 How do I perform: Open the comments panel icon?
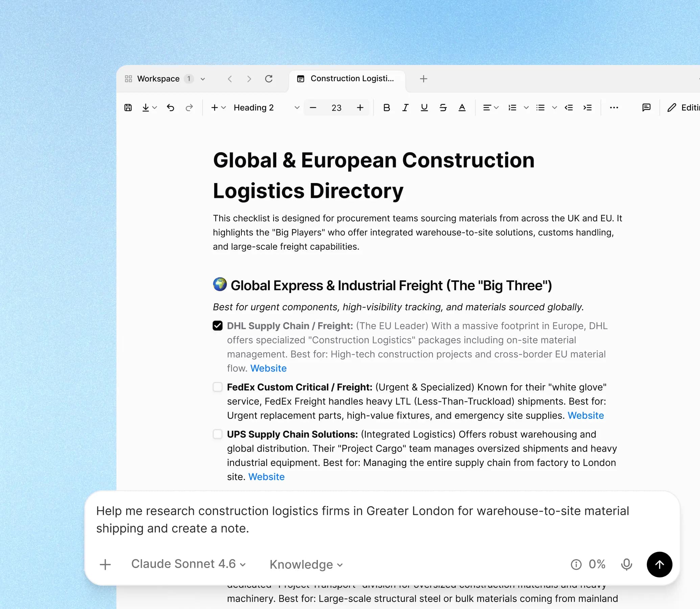tap(646, 108)
